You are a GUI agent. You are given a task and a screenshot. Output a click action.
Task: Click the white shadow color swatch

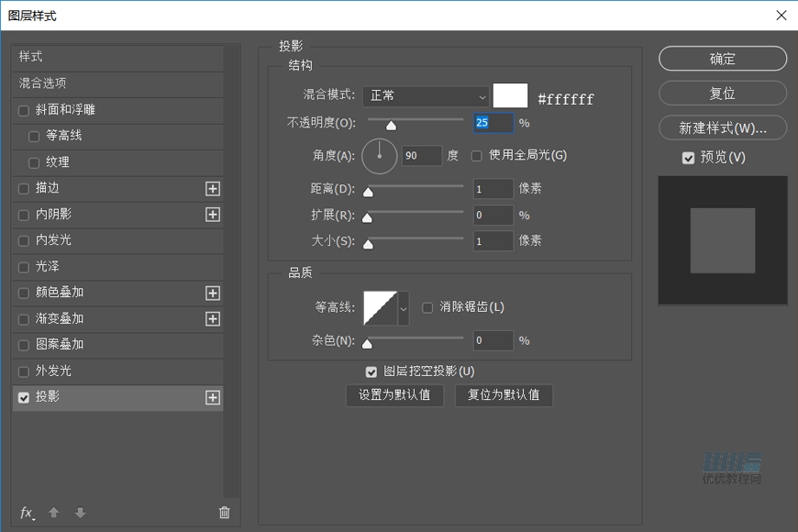510,94
